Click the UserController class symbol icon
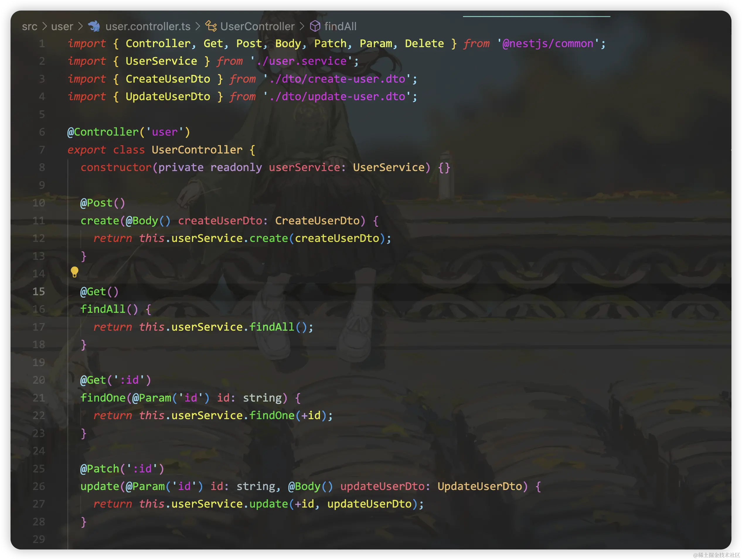This screenshot has height=560, width=742. 211,26
